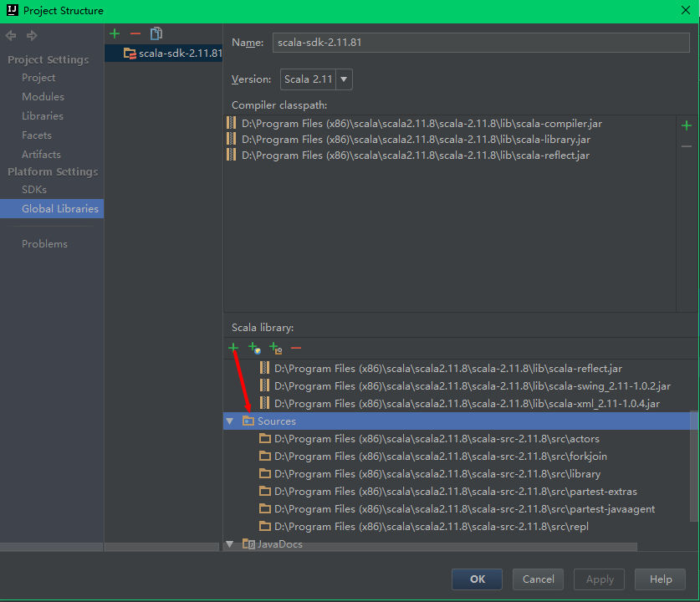The image size is (700, 602).
Task: Open Project settings page
Action: pyautogui.click(x=38, y=78)
